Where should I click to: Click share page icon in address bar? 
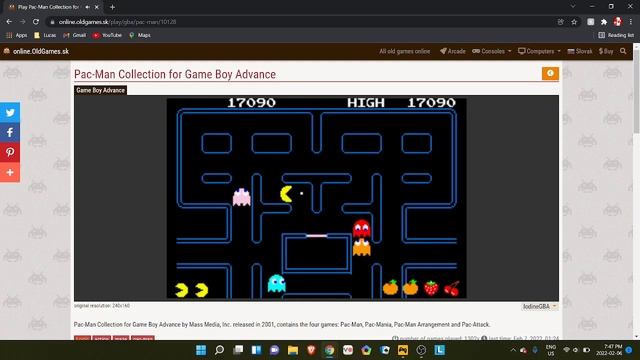coord(560,22)
